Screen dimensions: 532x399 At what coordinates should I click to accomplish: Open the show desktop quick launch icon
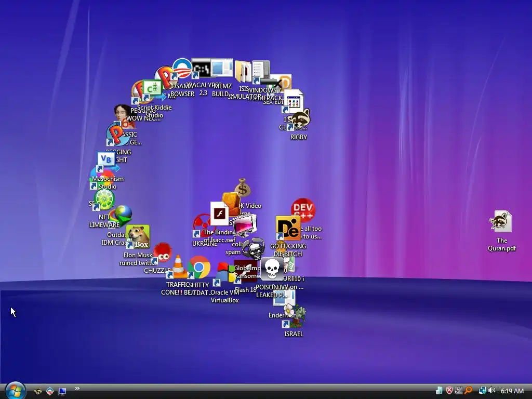coord(62,391)
